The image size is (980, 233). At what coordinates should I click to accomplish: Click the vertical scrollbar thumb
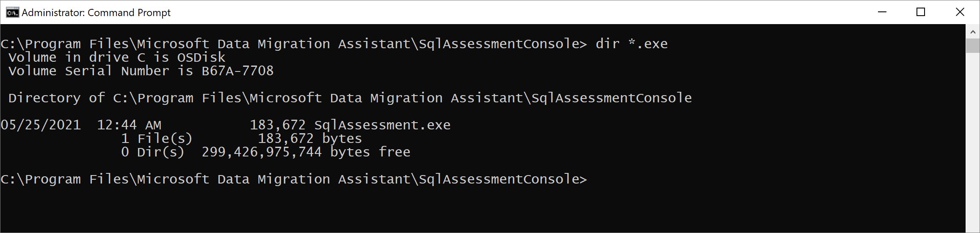pyautogui.click(x=972, y=46)
